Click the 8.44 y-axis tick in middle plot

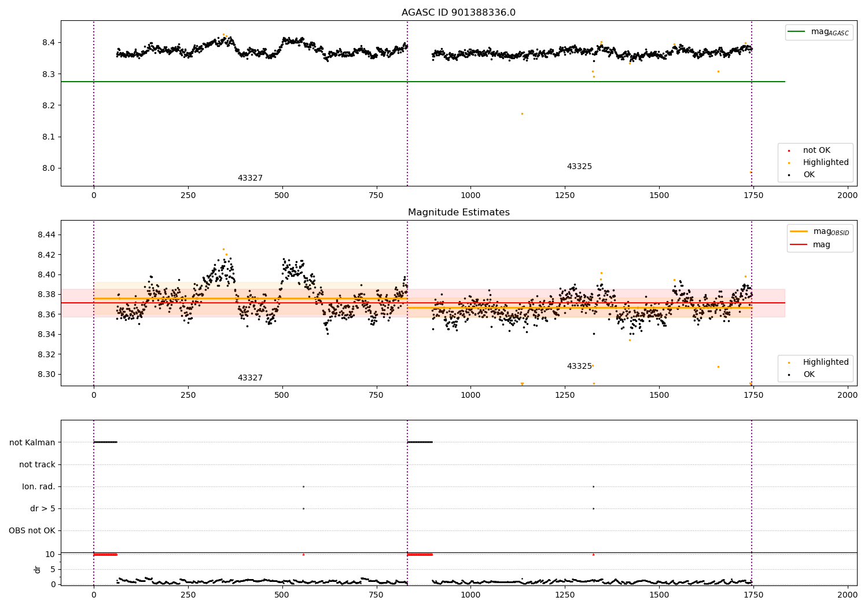46,235
